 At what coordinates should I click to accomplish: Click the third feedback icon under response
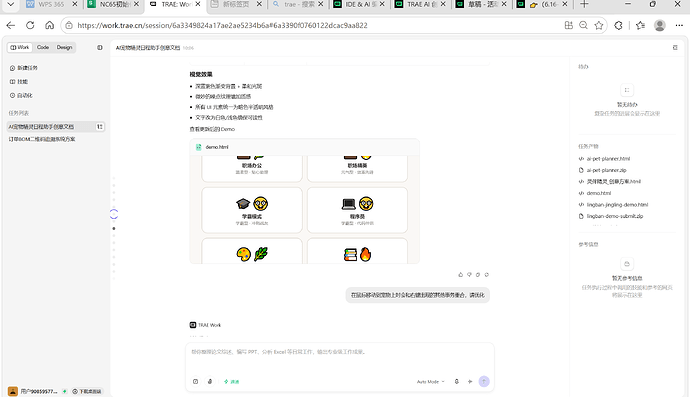[478, 275]
